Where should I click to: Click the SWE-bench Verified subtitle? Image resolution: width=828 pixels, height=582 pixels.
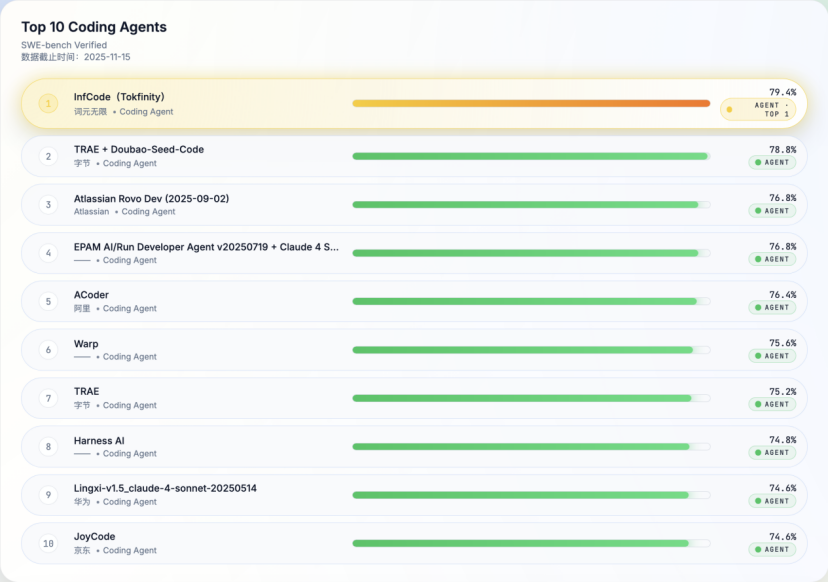[64, 45]
